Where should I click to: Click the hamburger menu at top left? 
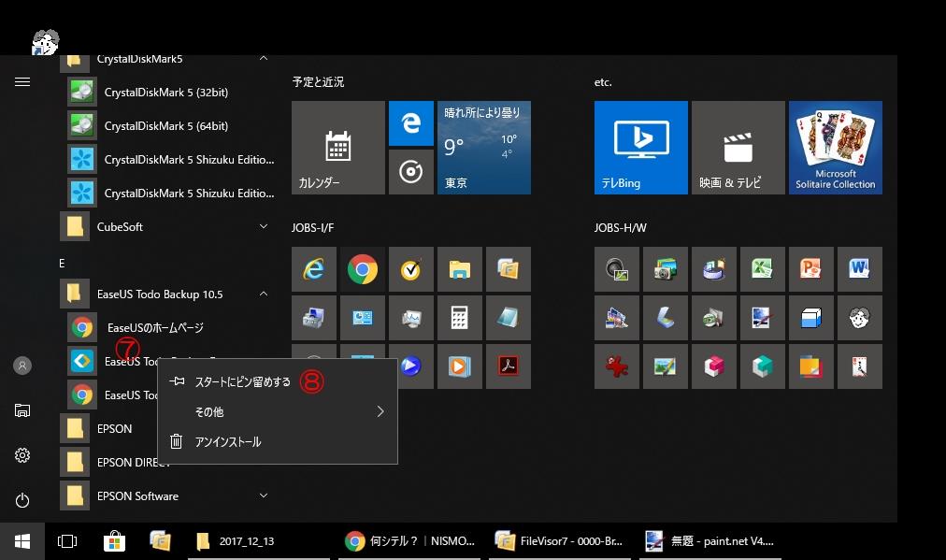(22, 81)
